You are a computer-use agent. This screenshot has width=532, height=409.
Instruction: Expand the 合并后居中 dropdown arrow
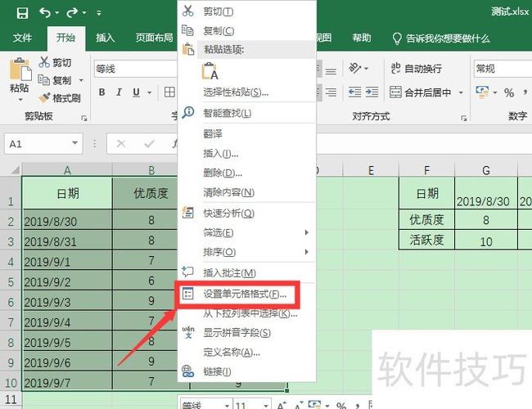pos(461,92)
